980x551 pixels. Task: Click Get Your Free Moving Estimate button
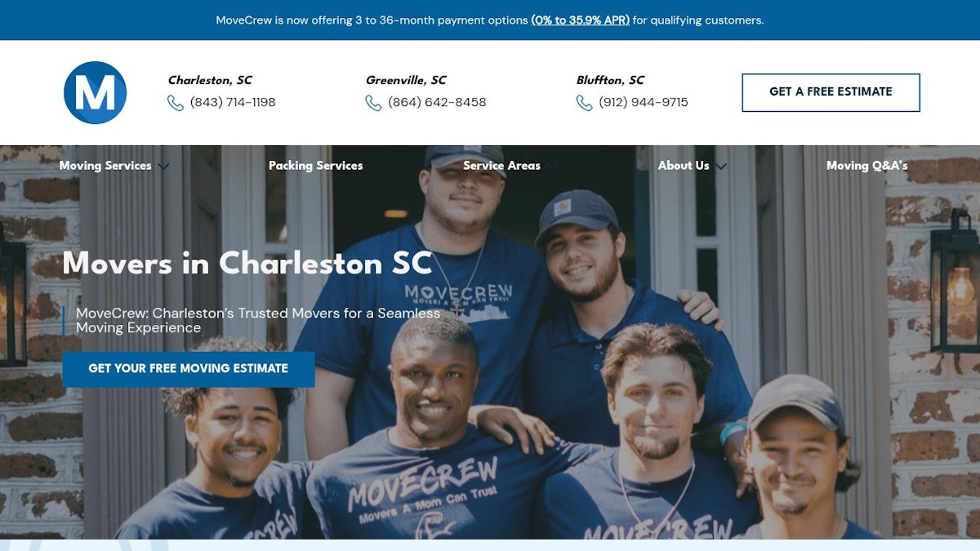pyautogui.click(x=189, y=369)
